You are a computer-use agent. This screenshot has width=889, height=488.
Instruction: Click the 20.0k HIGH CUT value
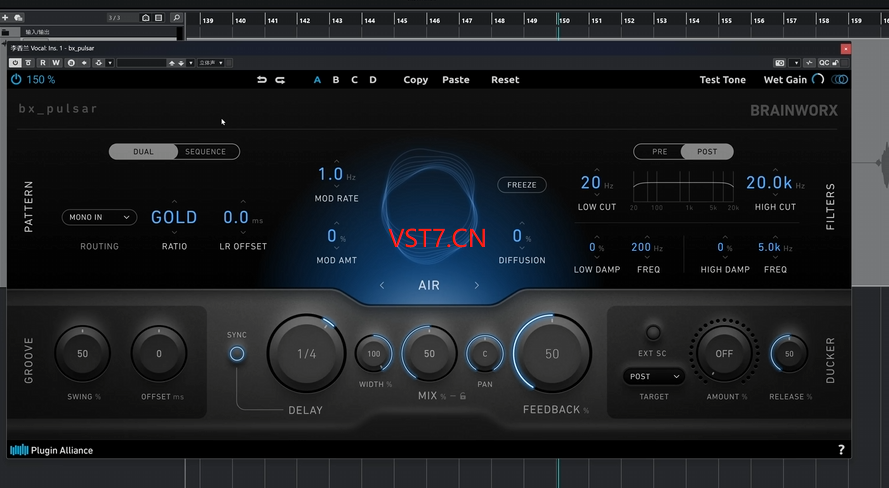click(769, 183)
